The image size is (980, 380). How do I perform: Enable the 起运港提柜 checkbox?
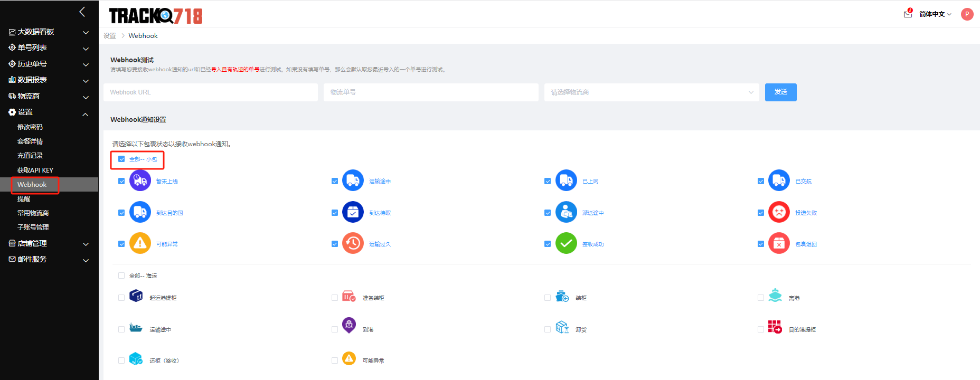[x=121, y=298]
